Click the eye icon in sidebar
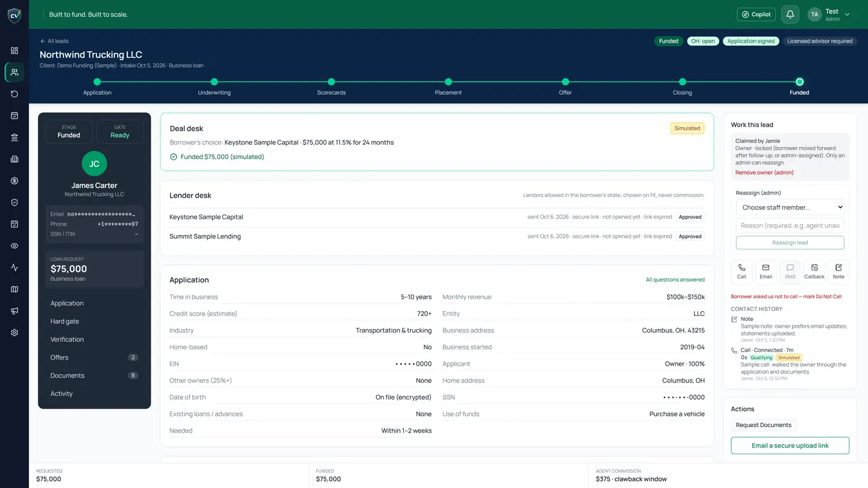Image resolution: width=868 pixels, height=488 pixels. (x=14, y=246)
